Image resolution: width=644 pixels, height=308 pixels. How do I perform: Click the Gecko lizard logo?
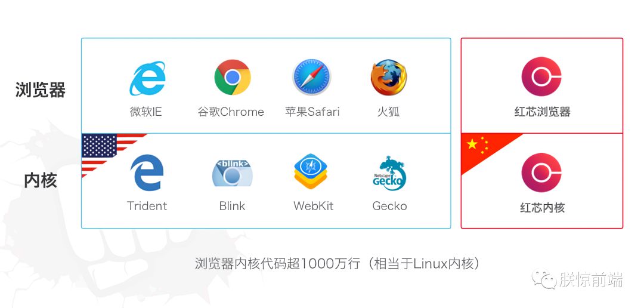[x=389, y=173]
